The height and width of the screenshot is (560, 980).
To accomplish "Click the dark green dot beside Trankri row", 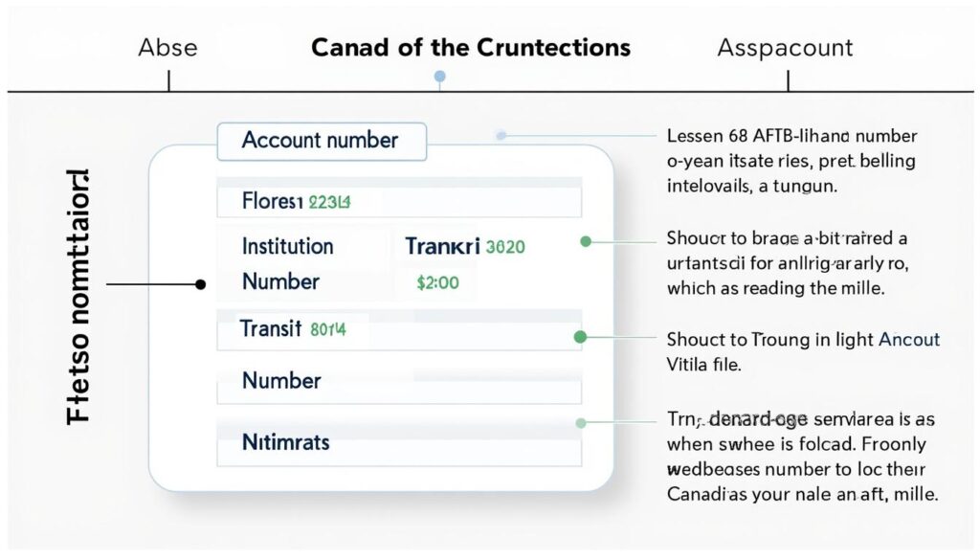I will (x=586, y=241).
